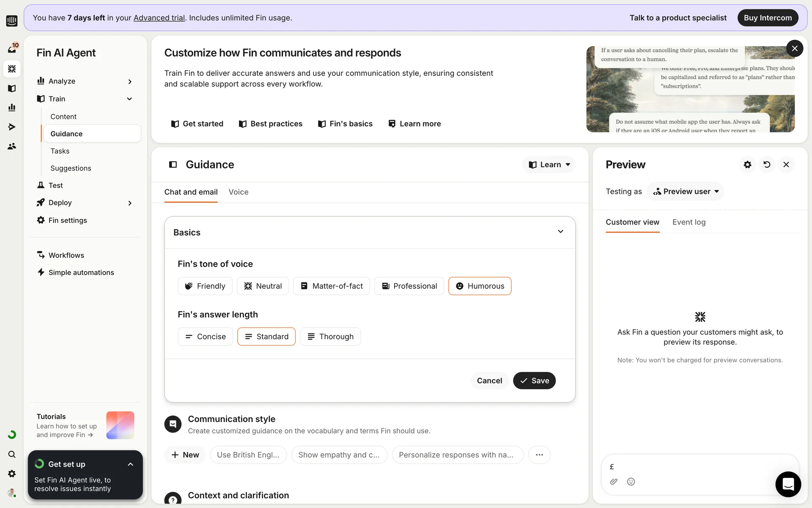Switch to the Voice tab
The image size is (812, 508).
click(239, 192)
